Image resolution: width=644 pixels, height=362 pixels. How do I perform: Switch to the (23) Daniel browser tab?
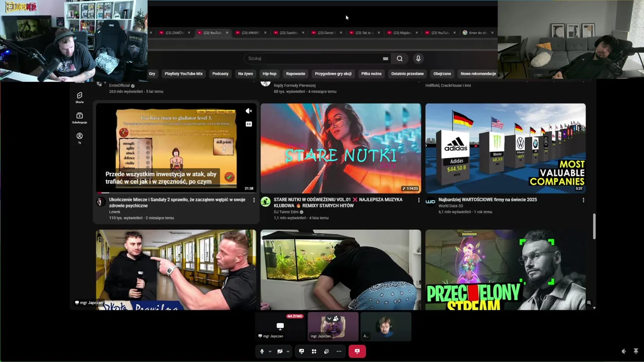(327, 33)
